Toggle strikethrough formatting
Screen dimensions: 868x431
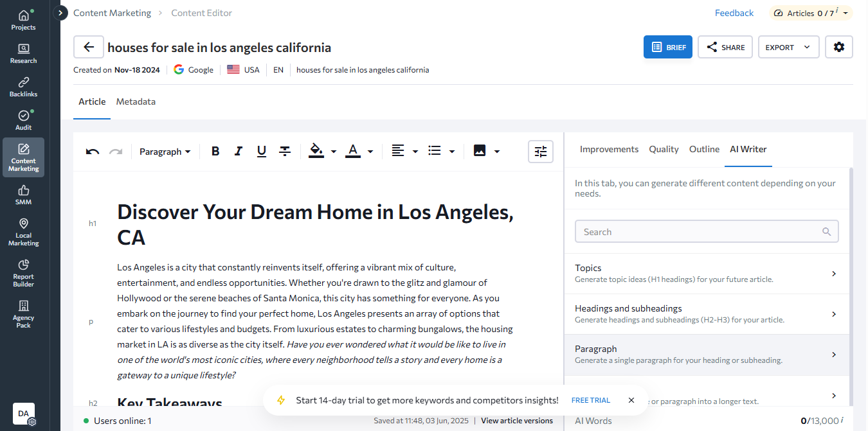pos(285,152)
